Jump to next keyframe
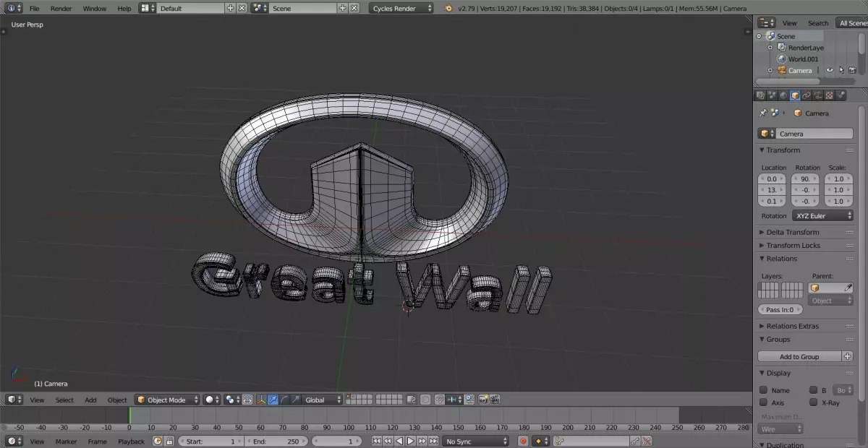This screenshot has height=448, width=868. tap(422, 441)
